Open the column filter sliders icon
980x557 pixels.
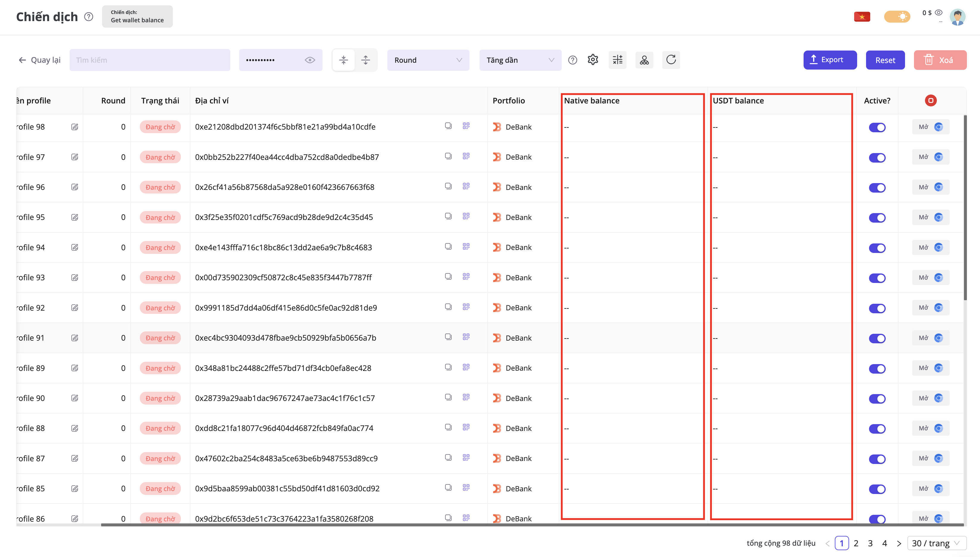(x=617, y=60)
